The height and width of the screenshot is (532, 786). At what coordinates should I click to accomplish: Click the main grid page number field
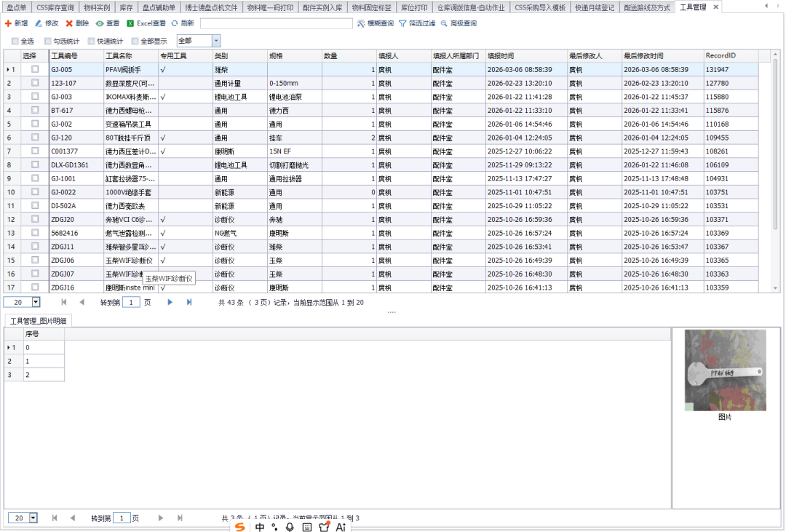(x=131, y=302)
